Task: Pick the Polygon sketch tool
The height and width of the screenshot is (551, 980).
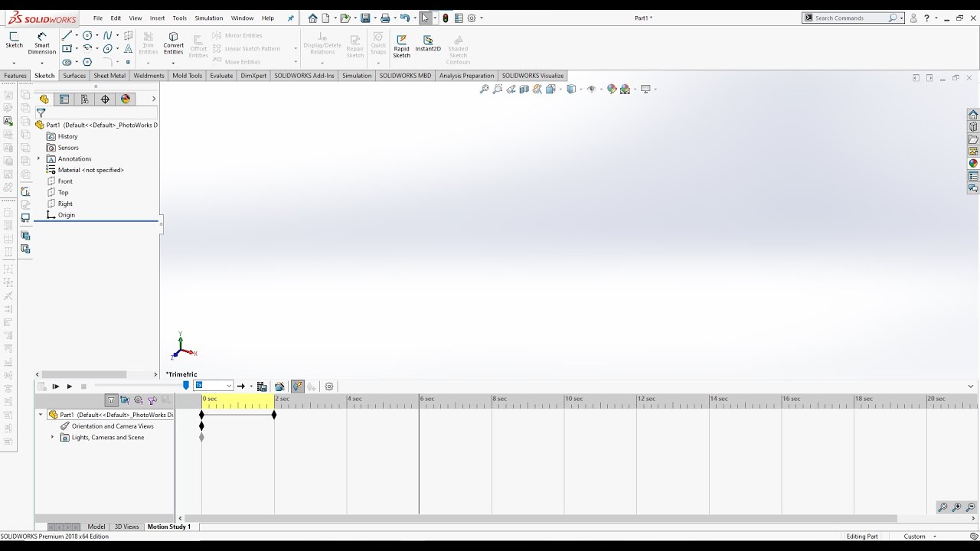Action: pos(87,62)
